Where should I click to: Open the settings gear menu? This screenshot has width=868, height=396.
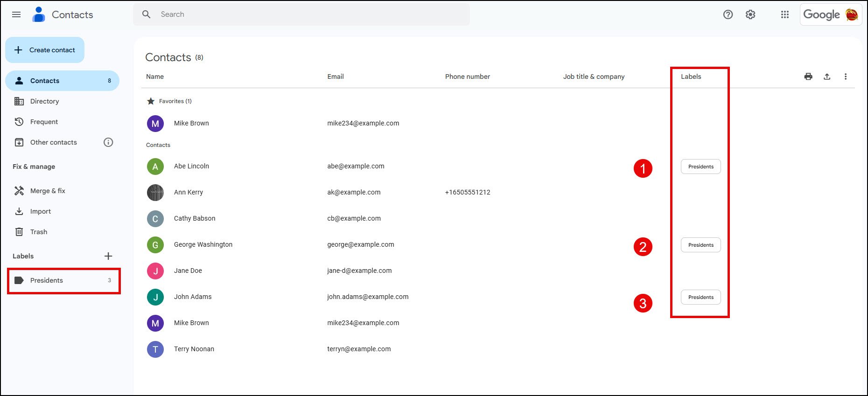(750, 14)
